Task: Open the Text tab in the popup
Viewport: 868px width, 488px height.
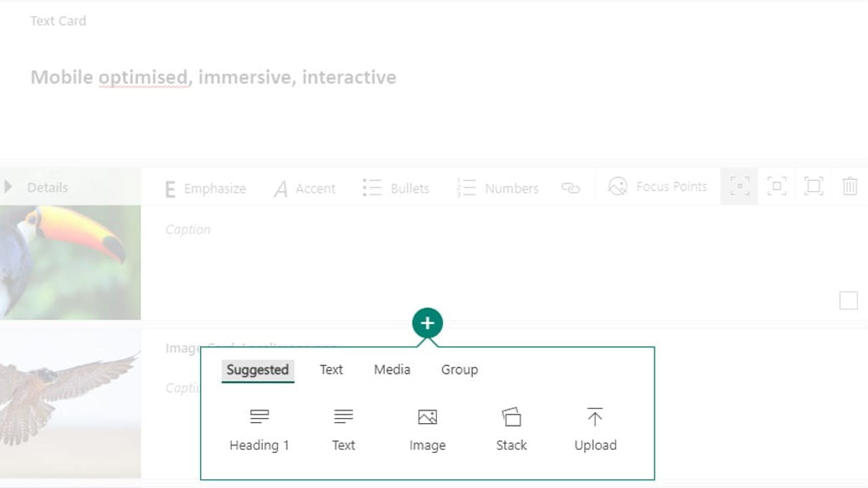Action: pos(331,370)
